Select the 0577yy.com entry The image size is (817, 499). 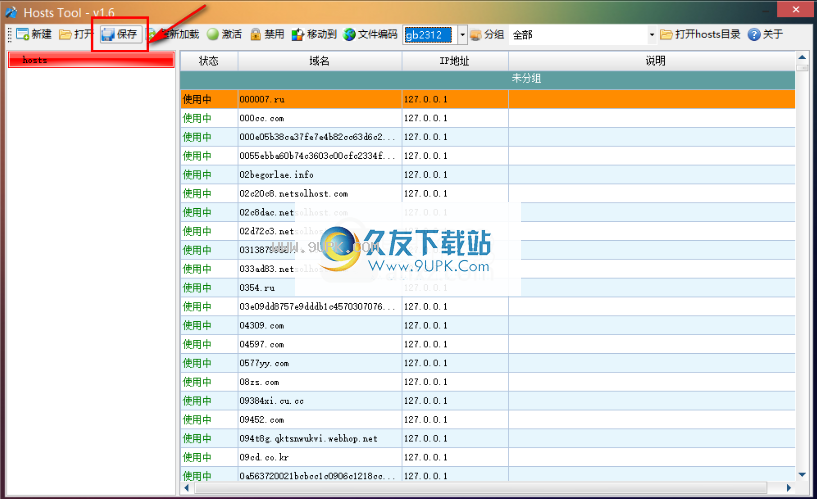point(488,363)
